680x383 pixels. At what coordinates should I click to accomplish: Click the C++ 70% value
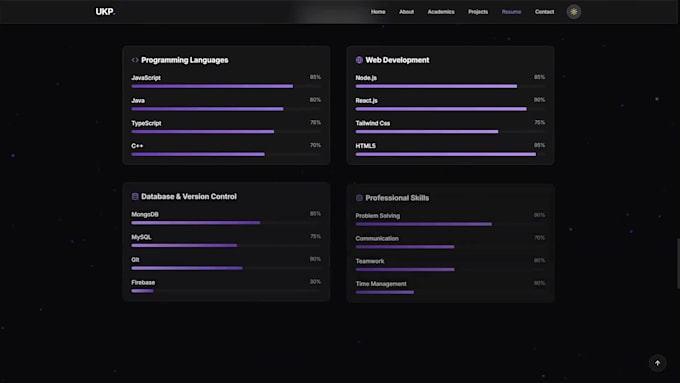coord(315,145)
